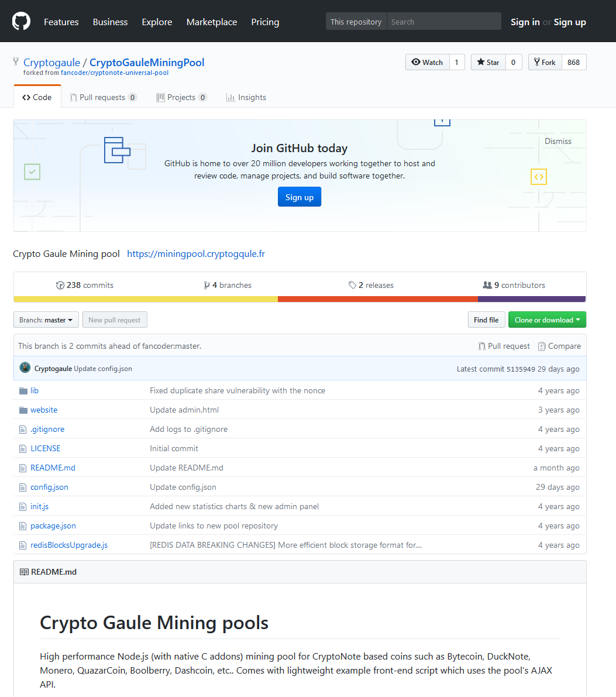Open 'Update links to new pool repository' commit
The width and height of the screenshot is (616, 697).
[214, 526]
